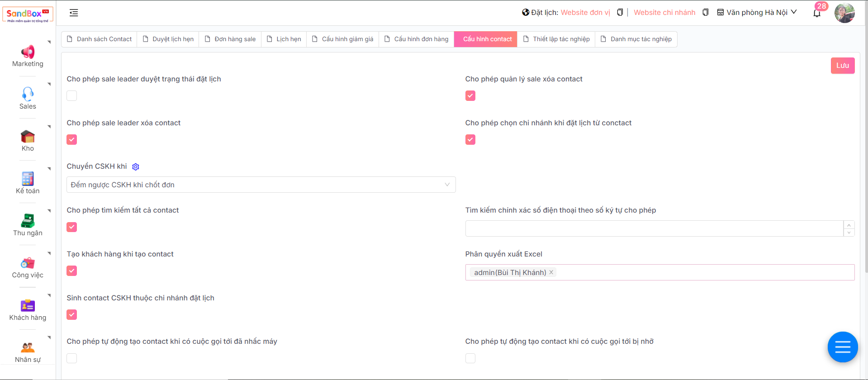Image resolution: width=868 pixels, height=380 pixels.
Task: Open the Sales headset icon
Action: [x=28, y=94]
